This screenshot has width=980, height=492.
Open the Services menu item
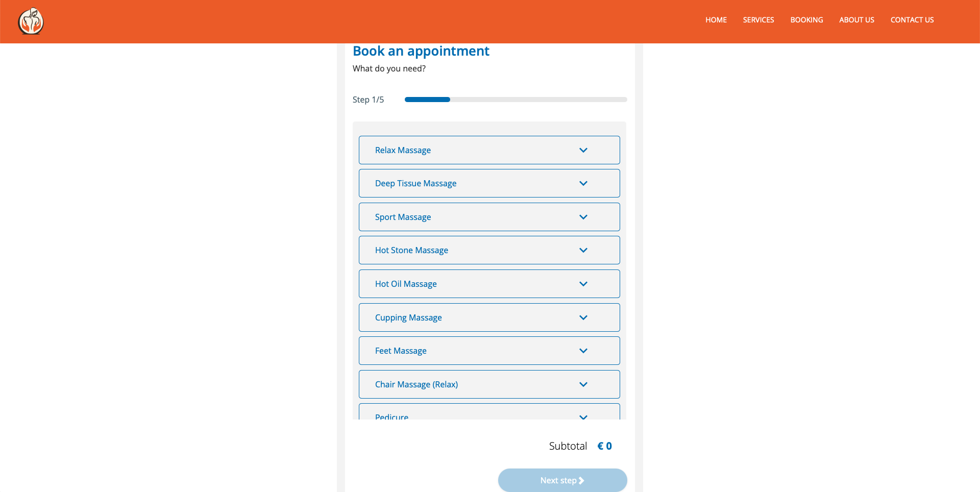point(758,20)
